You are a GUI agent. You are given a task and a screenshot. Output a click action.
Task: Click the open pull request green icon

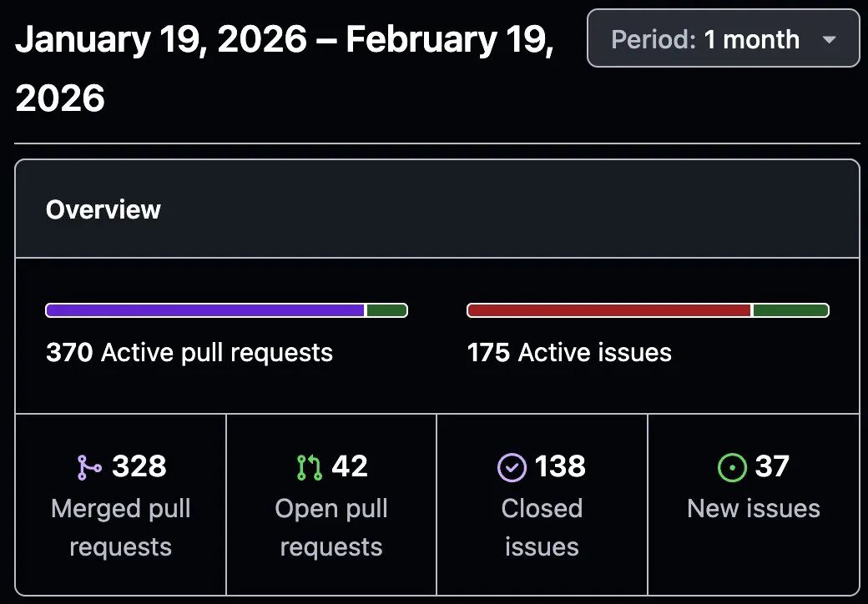[x=310, y=467]
